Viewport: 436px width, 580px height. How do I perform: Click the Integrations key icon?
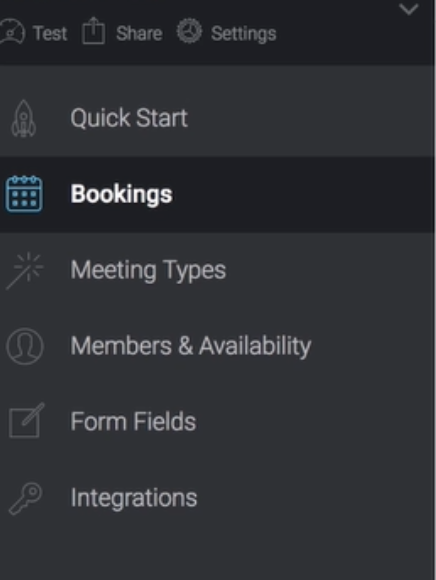click(26, 498)
